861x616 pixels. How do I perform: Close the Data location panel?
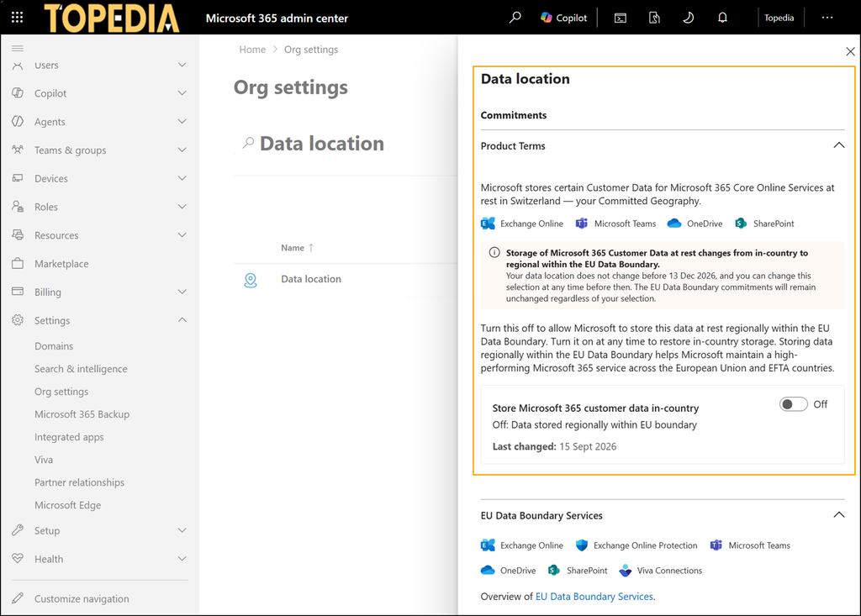850,51
